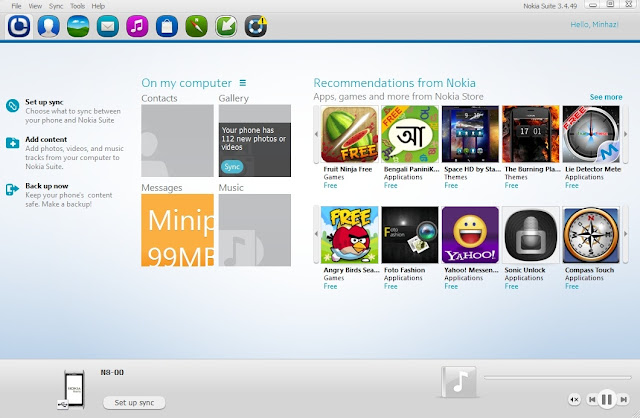The image size is (640, 418).
Task: Open the Nokia Store shopping bag icon
Action: (x=167, y=26)
